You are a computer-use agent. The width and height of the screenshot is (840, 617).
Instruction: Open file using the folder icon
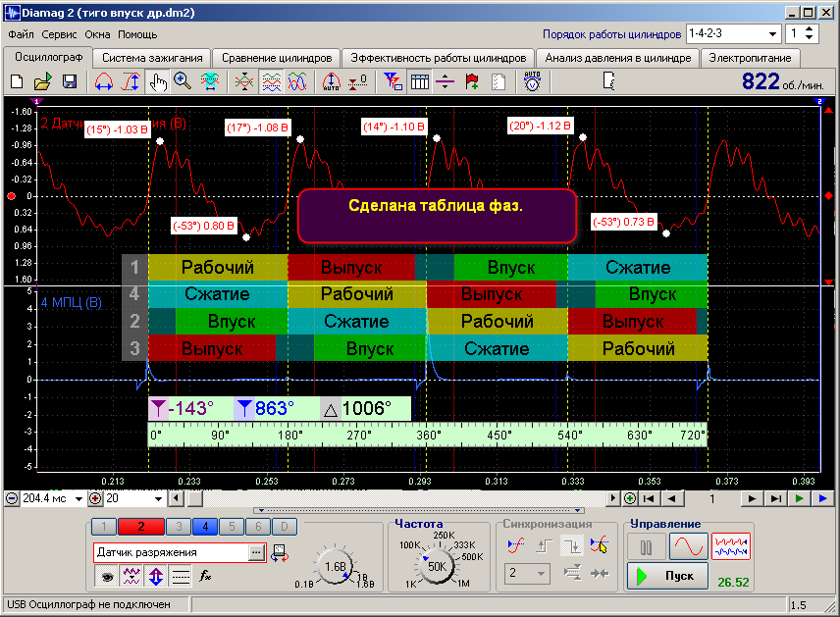click(42, 82)
